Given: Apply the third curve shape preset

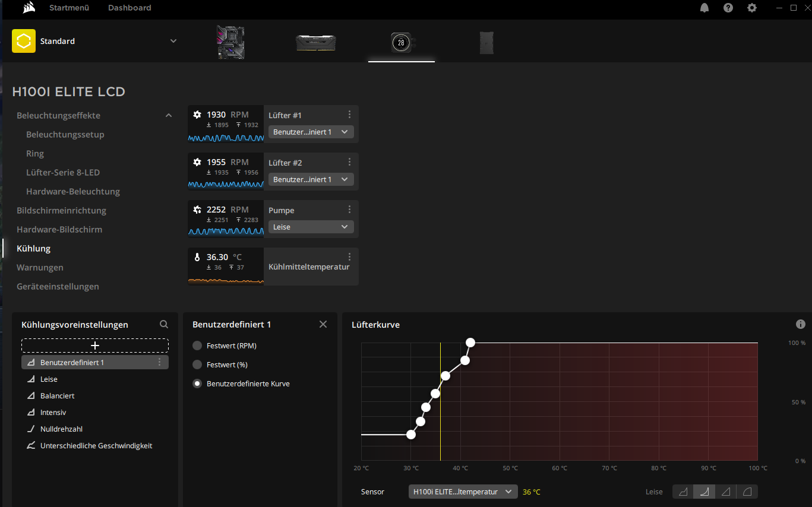Looking at the screenshot, I should (725, 492).
